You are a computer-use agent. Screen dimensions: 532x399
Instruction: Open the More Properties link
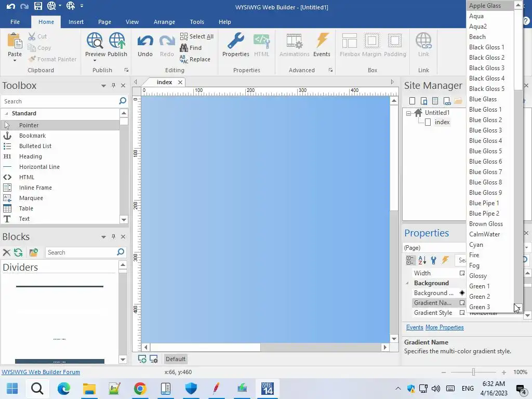pos(445,327)
